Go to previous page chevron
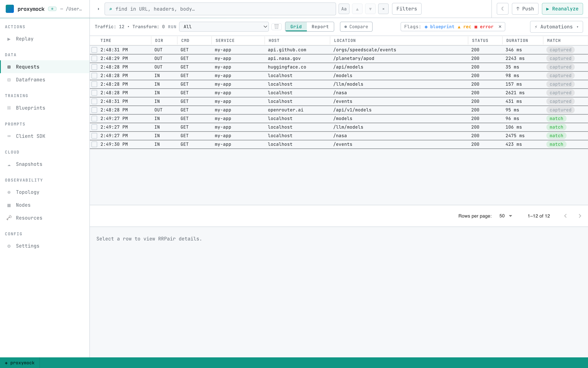This screenshot has height=368, width=588. coord(565,216)
